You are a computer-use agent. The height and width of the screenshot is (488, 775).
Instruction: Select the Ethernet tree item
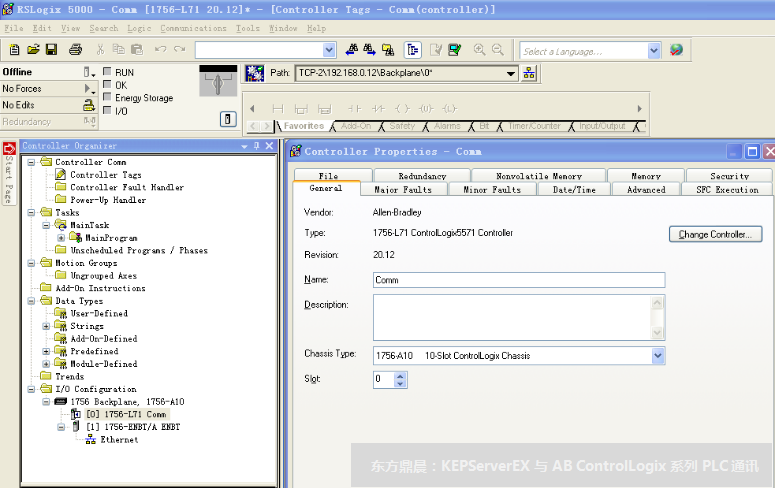coord(119,440)
